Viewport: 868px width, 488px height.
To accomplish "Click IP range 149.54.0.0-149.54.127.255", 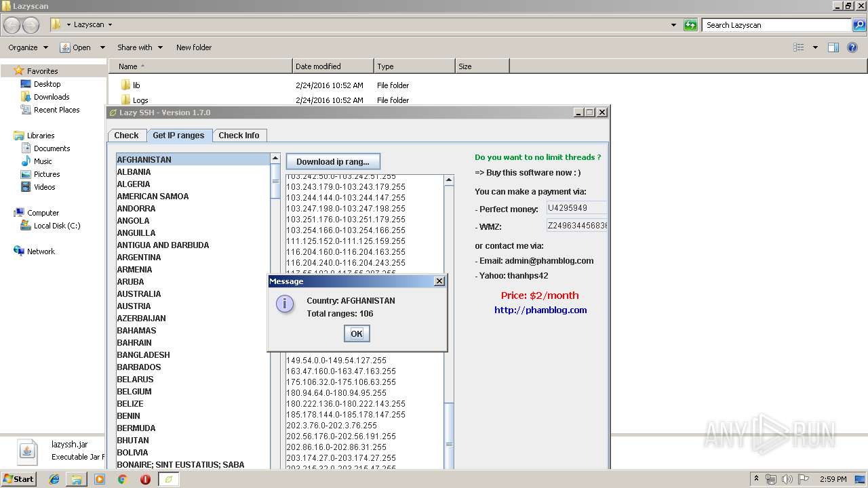I will coord(336,361).
